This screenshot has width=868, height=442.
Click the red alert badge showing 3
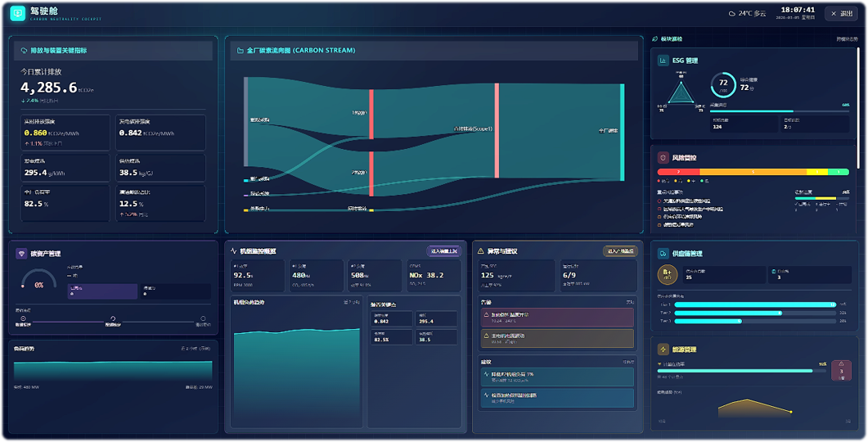pyautogui.click(x=842, y=371)
